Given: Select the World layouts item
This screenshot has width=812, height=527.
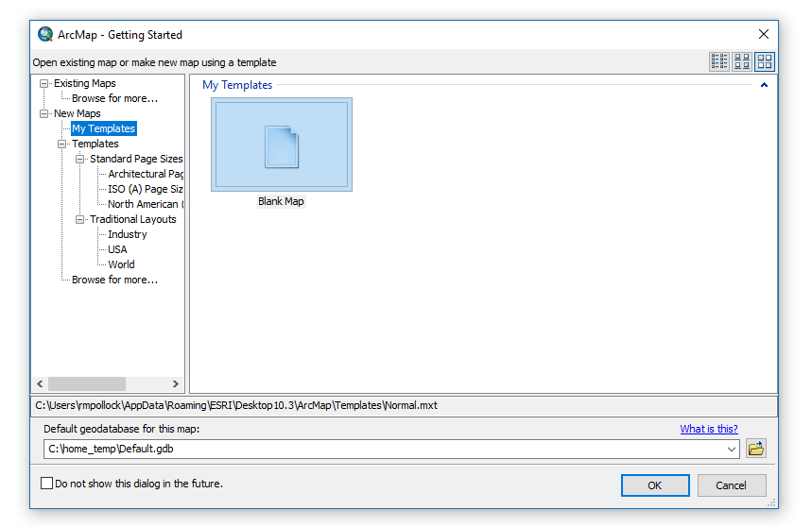Looking at the screenshot, I should [121, 264].
